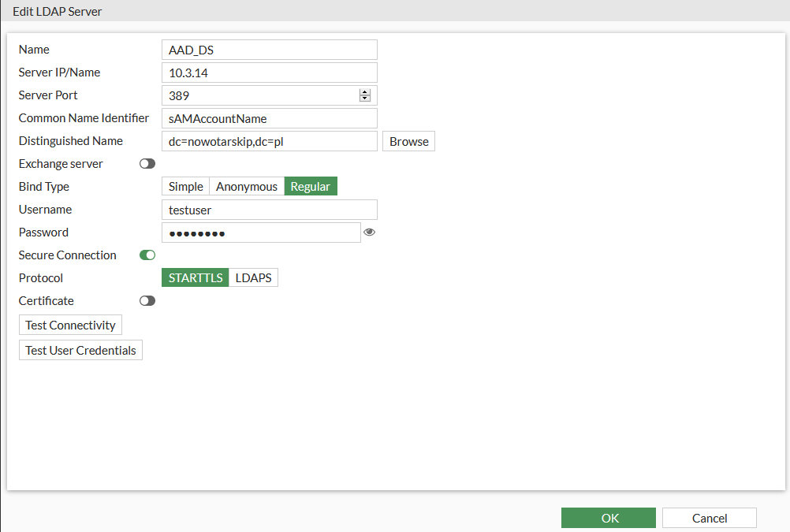Select the Simple bind type
This screenshot has height=532, width=790.
pyautogui.click(x=185, y=187)
